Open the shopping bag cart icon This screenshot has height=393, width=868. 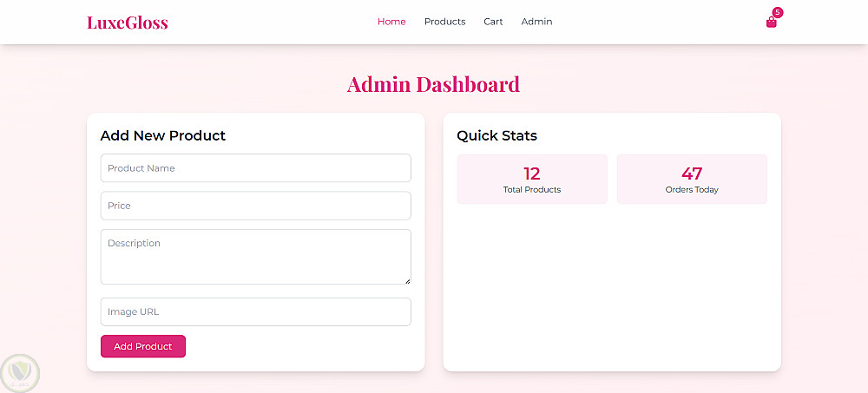coord(771,23)
